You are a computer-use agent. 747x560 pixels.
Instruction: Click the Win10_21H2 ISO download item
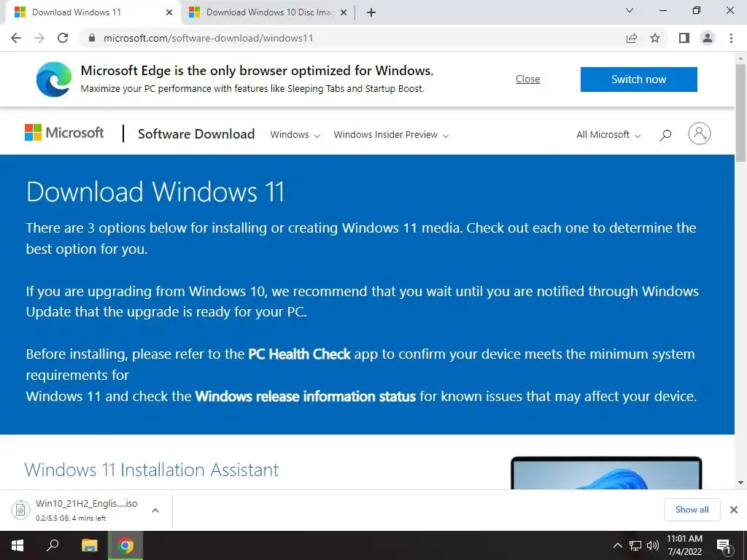coord(86,510)
